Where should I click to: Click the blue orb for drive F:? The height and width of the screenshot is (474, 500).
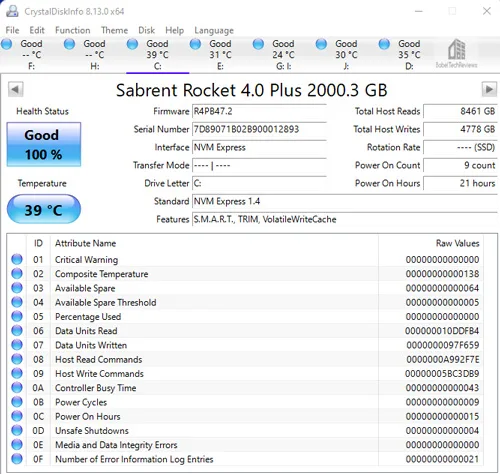click(x=7, y=44)
